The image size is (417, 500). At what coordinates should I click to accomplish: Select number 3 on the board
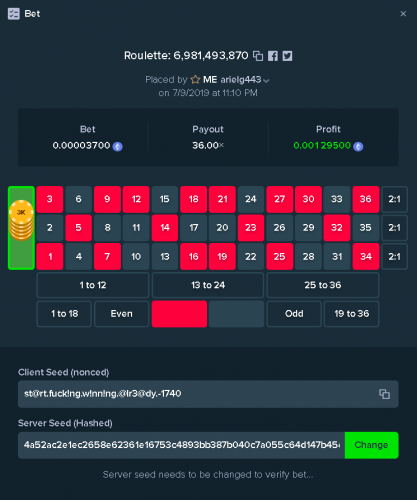tap(50, 199)
